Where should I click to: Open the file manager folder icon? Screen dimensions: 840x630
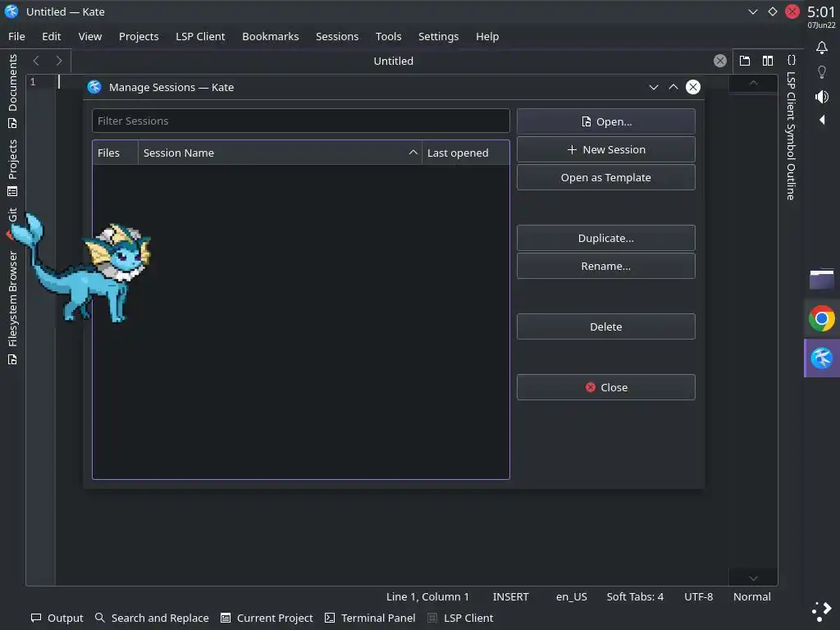coord(821,279)
